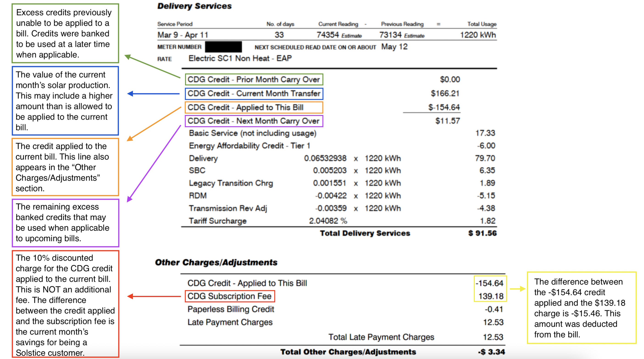
Task: Click 'Total Delivery Services' label
Action: coord(365,233)
